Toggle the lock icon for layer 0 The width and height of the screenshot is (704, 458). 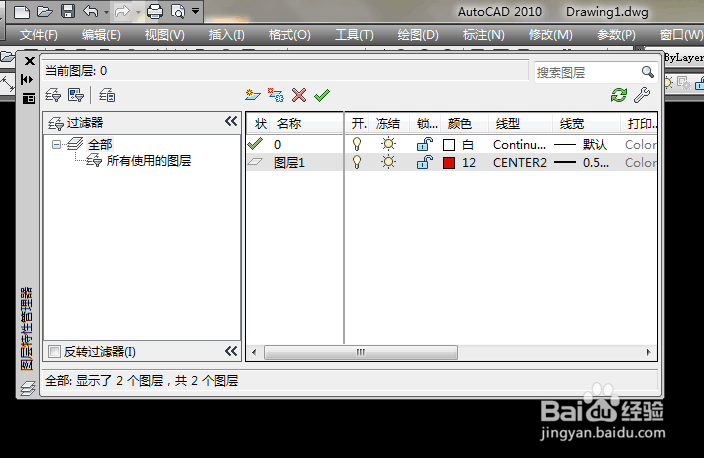[x=425, y=144]
